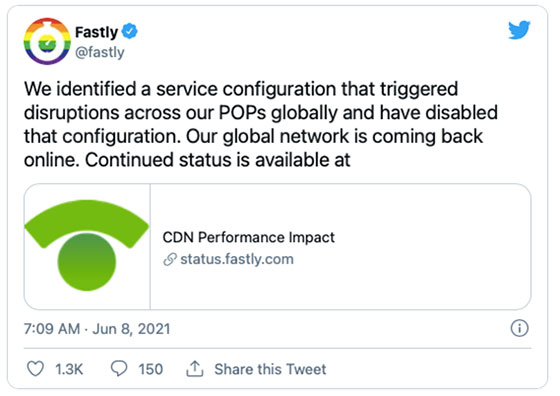The image size is (560, 396).
Task: Click the 1.3K likes count
Action: coord(69,369)
